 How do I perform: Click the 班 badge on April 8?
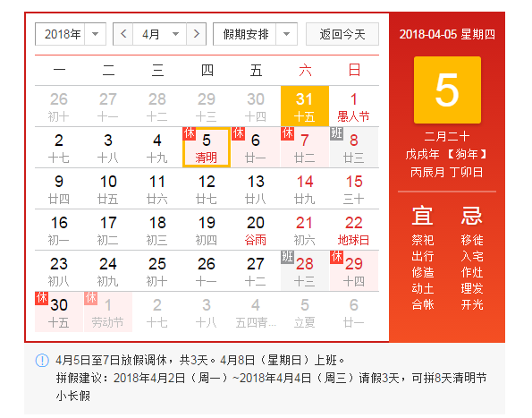[336, 133]
